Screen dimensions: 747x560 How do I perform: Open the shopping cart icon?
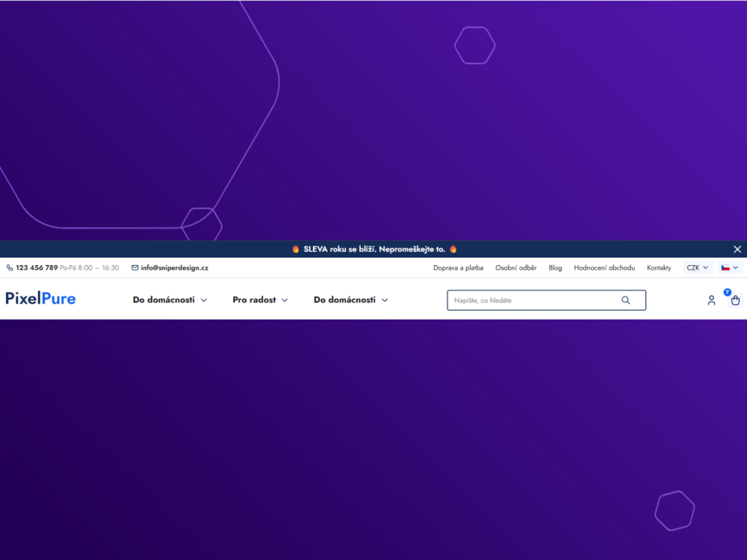[x=735, y=300]
